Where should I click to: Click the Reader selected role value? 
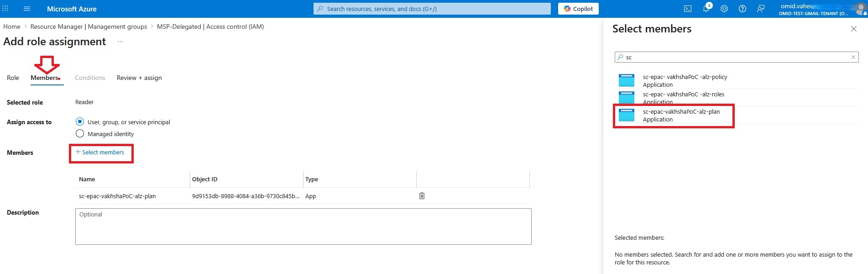point(84,102)
